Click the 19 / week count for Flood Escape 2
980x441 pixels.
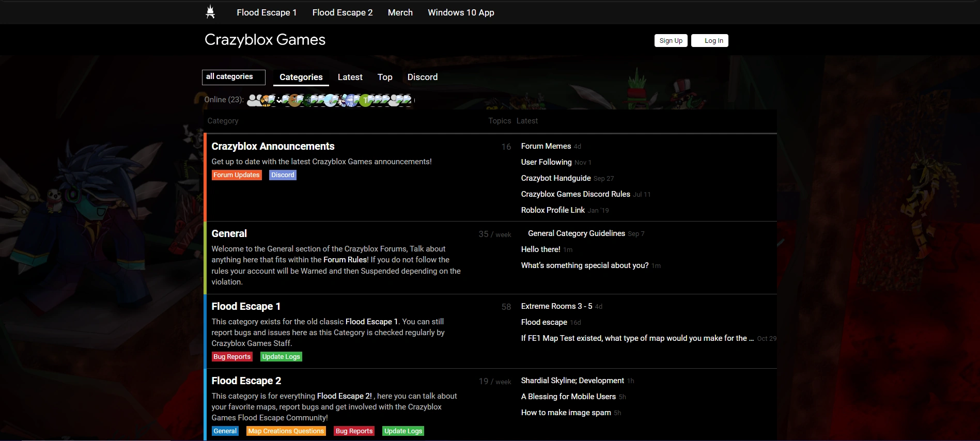495,382
